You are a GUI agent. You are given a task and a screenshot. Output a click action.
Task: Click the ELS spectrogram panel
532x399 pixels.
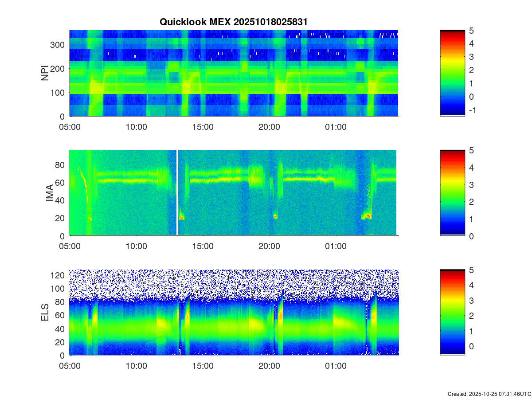(233, 313)
